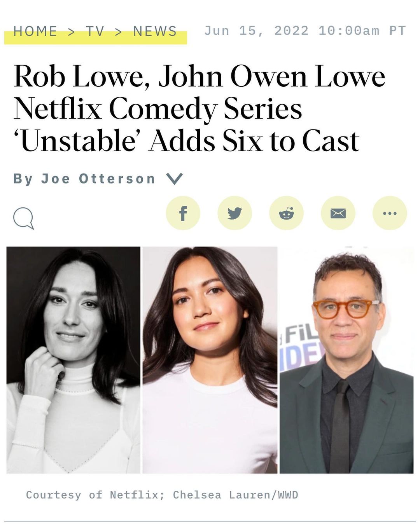Open the TV breadcrumb section

click(95, 31)
